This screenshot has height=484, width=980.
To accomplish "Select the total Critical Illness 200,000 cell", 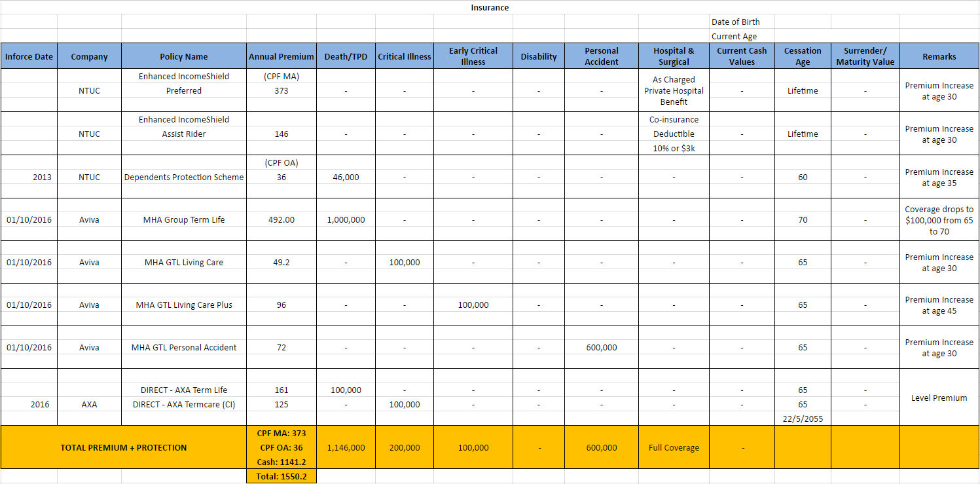I will coord(405,447).
